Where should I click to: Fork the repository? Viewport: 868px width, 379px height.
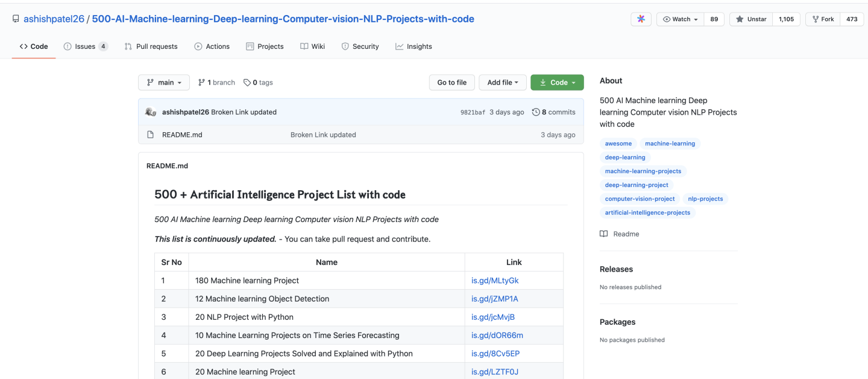coord(823,19)
